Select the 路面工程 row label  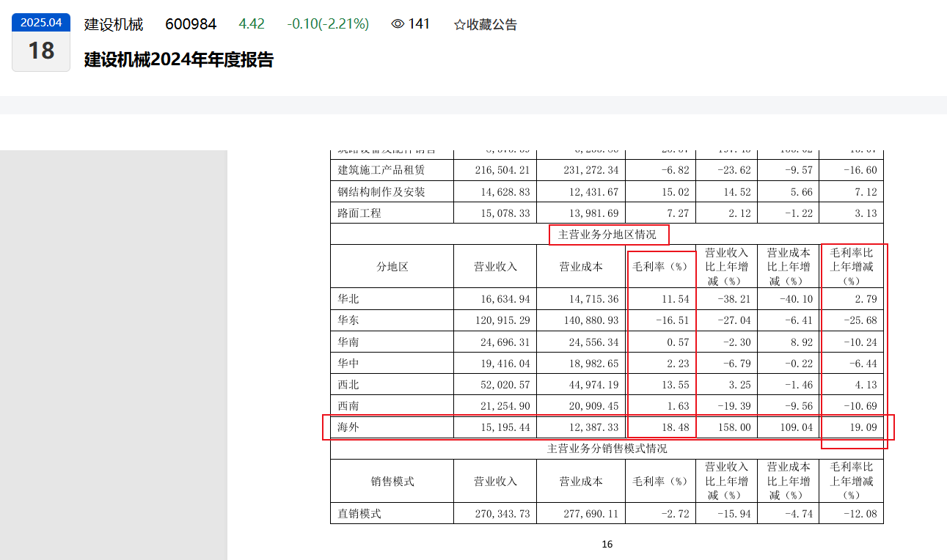359,213
